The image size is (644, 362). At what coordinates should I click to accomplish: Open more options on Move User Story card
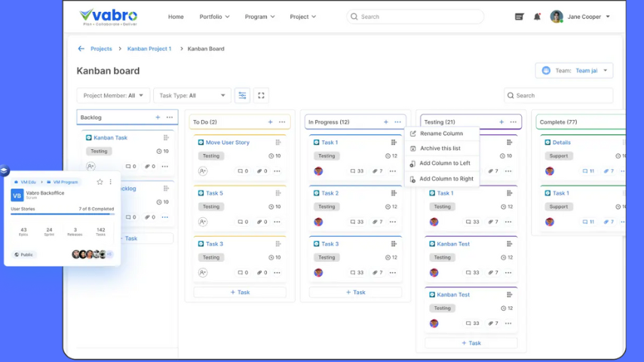click(x=278, y=171)
